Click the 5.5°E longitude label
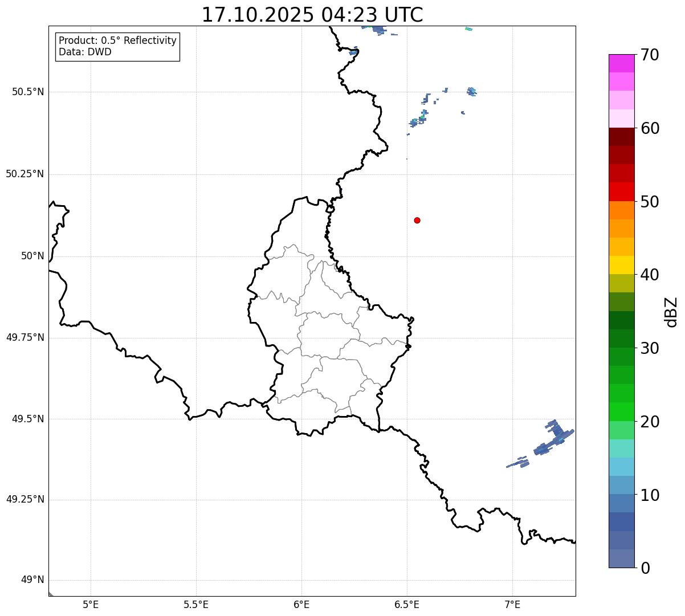Viewport: 685px width, 616px height. [196, 604]
